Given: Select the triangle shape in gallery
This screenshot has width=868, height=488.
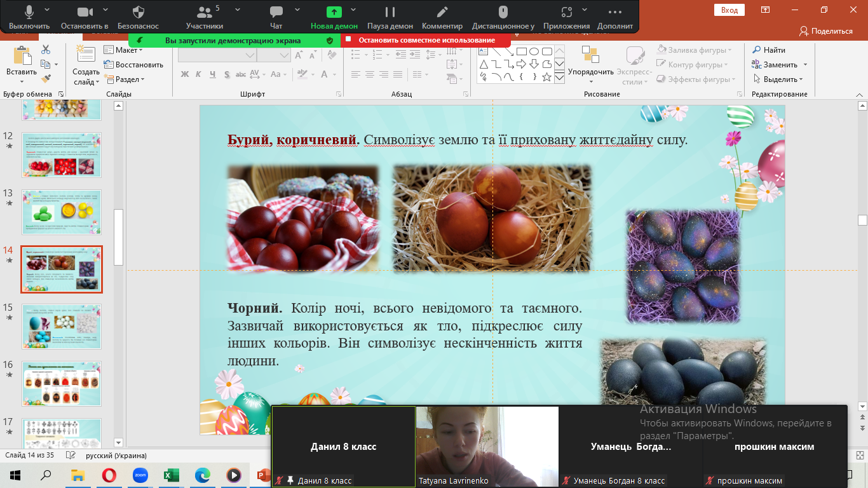Looking at the screenshot, I should point(484,64).
